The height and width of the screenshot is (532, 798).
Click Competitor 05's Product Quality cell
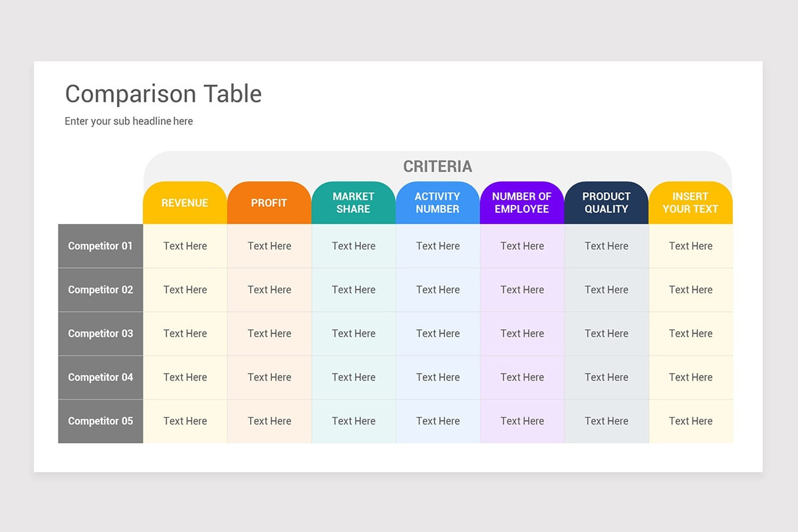point(606,421)
